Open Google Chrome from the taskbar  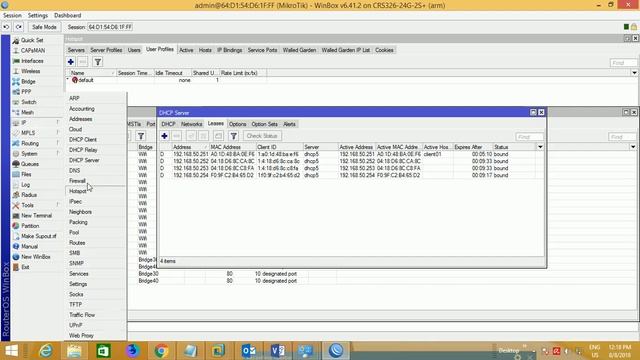tap(162, 351)
